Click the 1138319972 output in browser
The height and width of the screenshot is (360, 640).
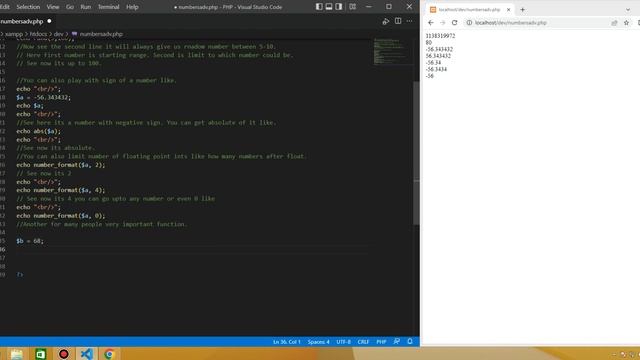pos(440,36)
